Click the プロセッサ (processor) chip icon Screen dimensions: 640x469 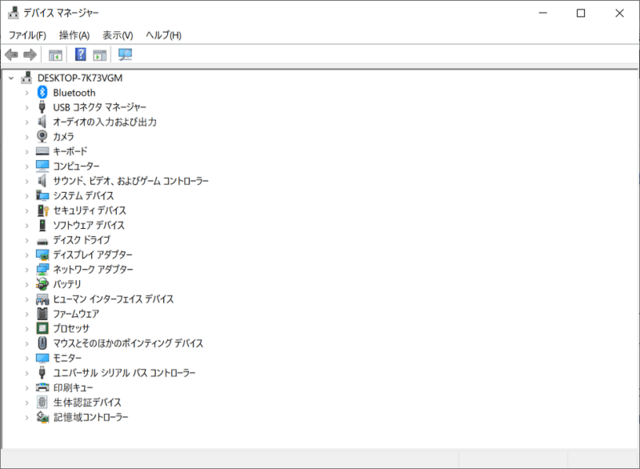point(42,328)
